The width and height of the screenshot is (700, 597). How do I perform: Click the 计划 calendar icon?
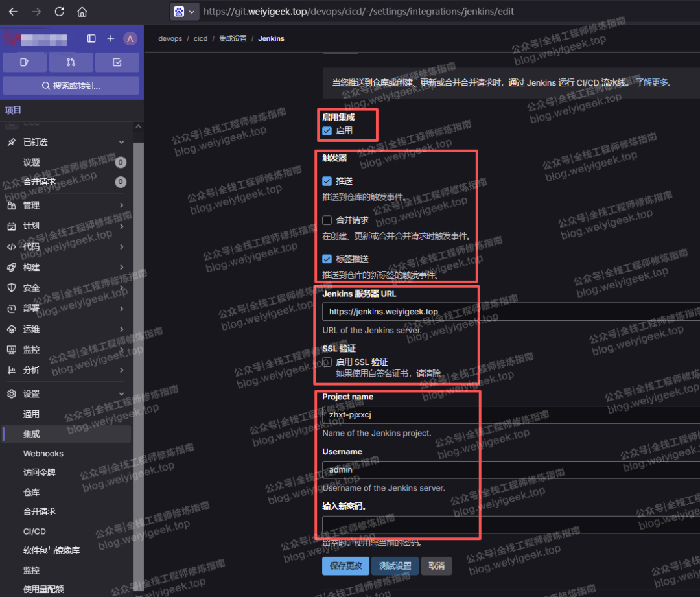click(x=12, y=226)
